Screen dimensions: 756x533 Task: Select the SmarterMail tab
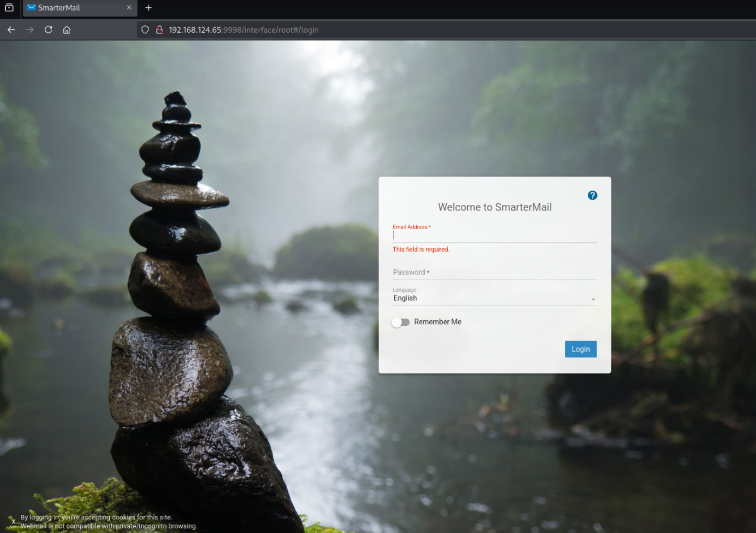pos(80,8)
